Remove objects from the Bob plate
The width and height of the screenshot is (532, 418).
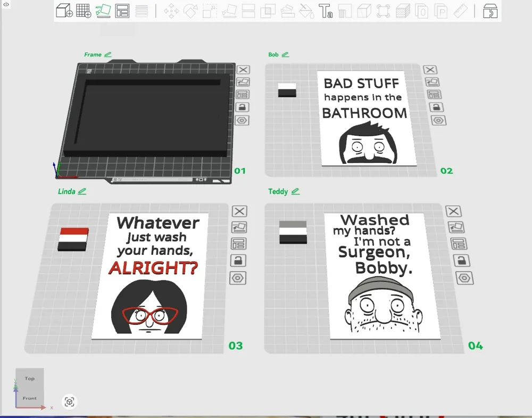tap(430, 70)
